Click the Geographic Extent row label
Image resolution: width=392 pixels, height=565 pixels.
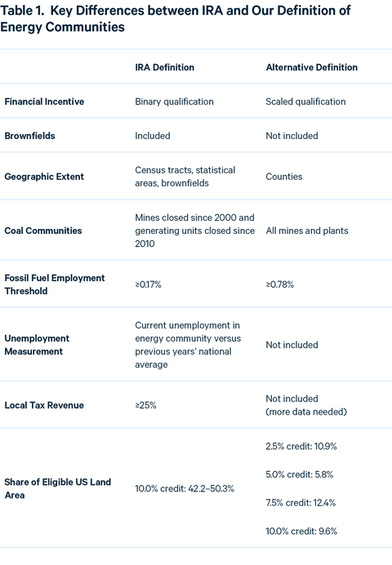point(44,177)
